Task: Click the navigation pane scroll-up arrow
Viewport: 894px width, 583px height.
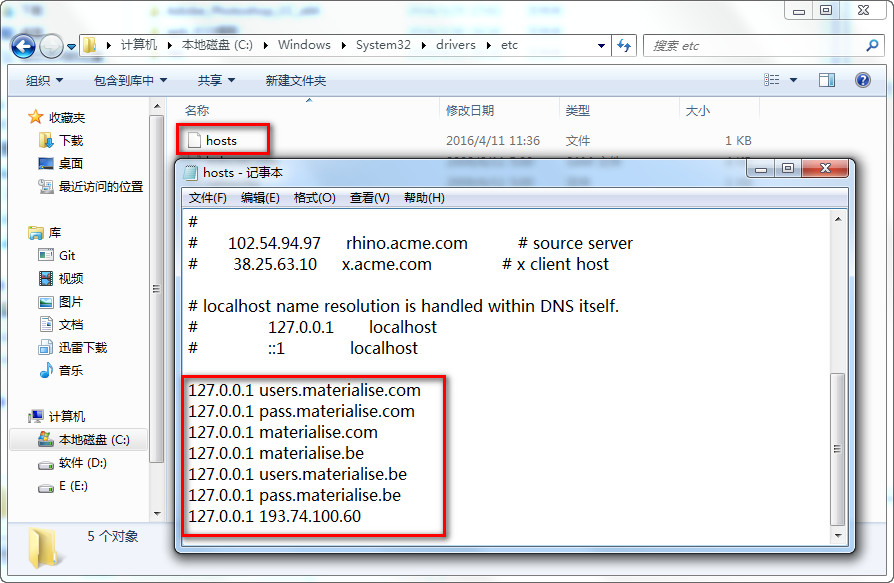Action: click(157, 107)
